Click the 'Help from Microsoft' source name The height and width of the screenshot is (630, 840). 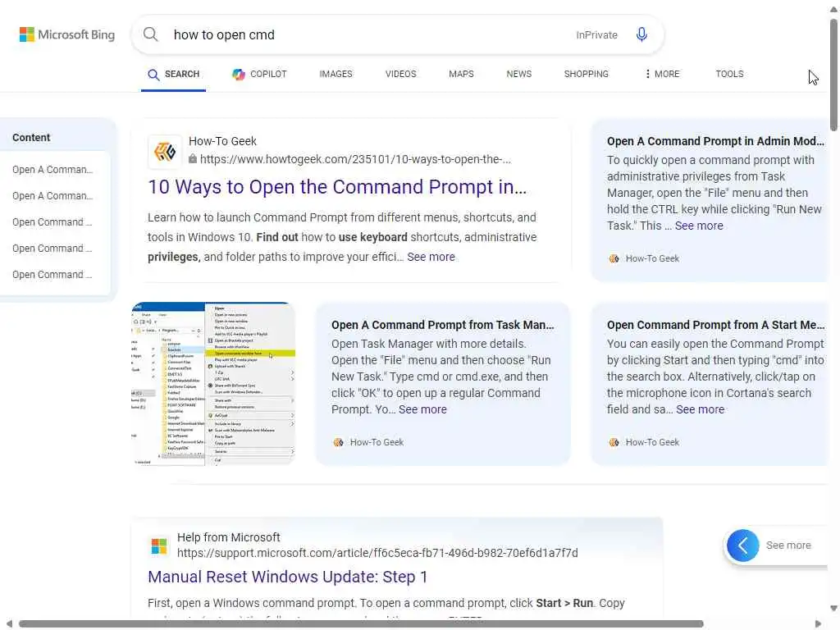click(229, 537)
